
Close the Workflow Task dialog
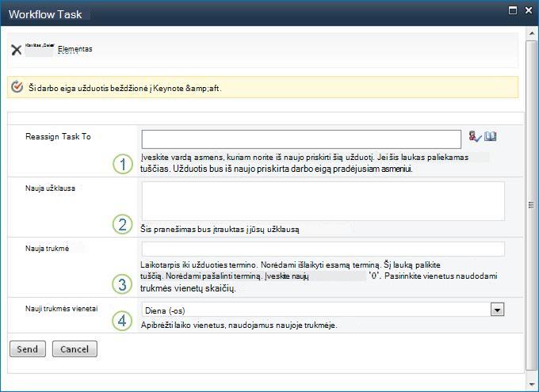(x=529, y=10)
